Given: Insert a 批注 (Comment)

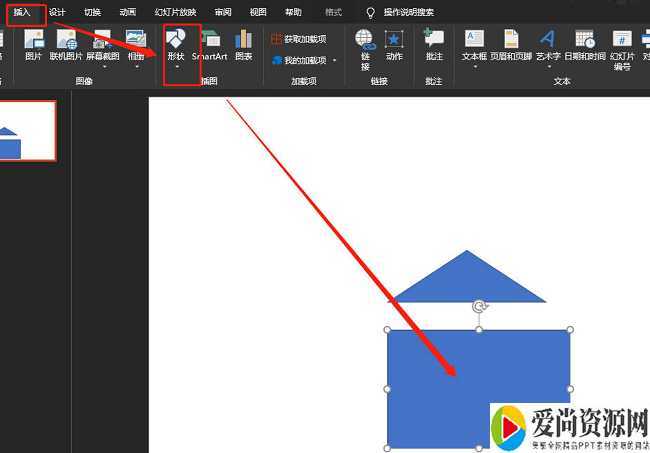Looking at the screenshot, I should coord(433,46).
